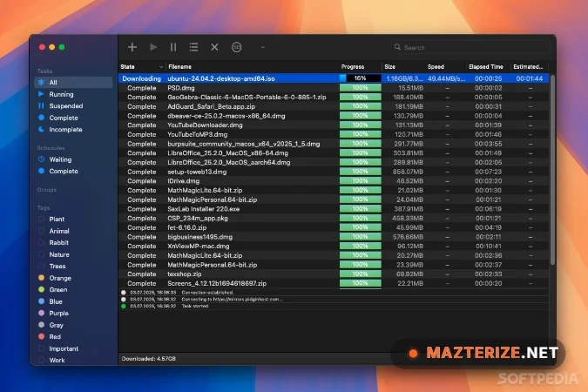Open the list view toolbar icon
This screenshot has height=392, width=588.
click(x=193, y=47)
